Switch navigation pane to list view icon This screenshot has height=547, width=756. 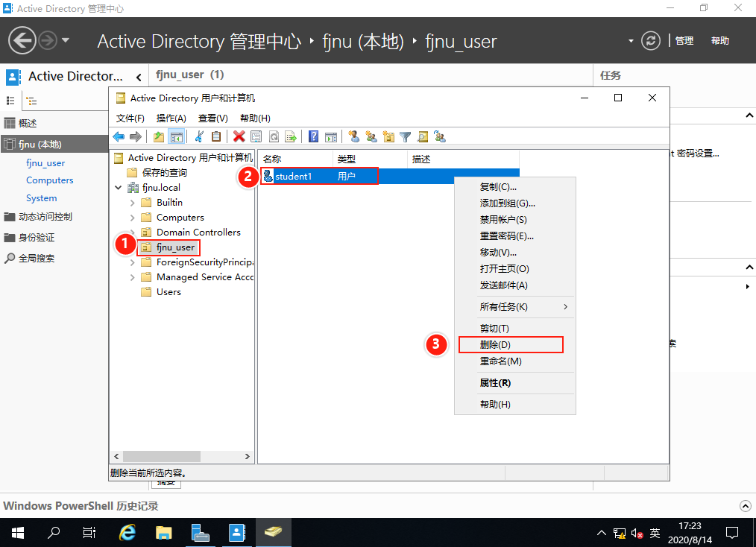coord(10,101)
